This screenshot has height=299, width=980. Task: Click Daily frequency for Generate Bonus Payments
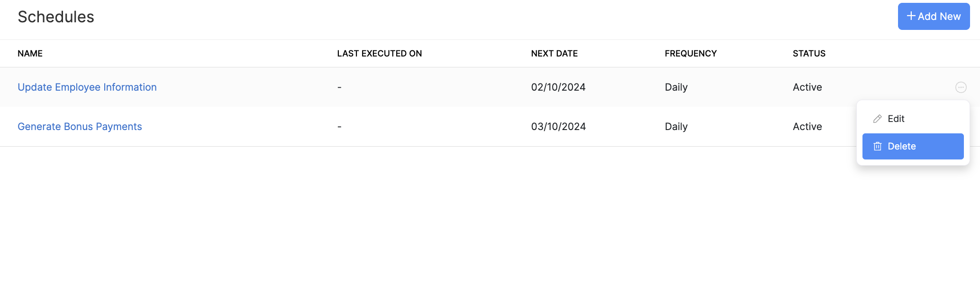[x=676, y=127]
